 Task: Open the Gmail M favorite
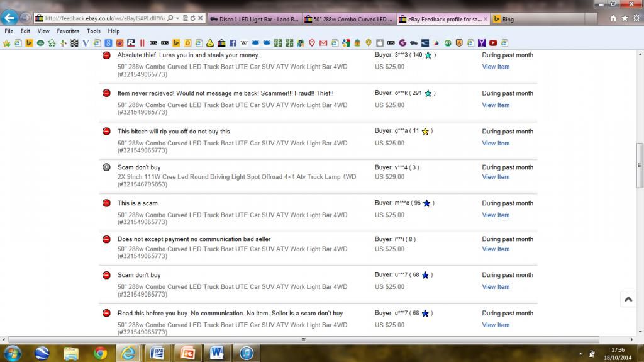click(x=323, y=43)
